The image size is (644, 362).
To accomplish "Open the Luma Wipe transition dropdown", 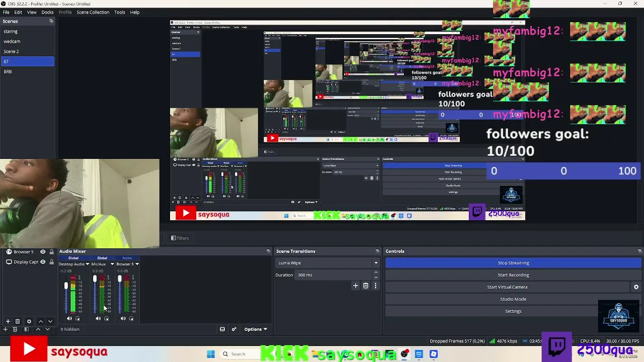I will click(x=328, y=263).
